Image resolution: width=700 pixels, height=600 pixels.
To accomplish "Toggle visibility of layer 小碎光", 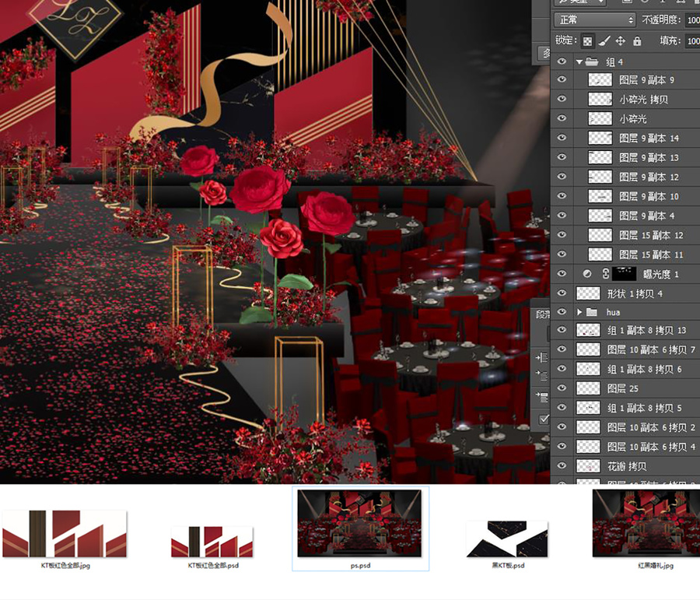I will click(562, 118).
